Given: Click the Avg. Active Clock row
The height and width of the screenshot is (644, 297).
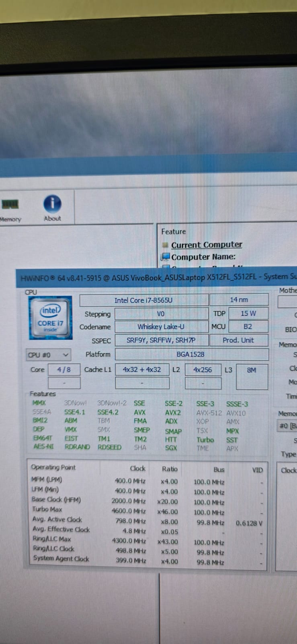Looking at the screenshot, I should pos(147,521).
